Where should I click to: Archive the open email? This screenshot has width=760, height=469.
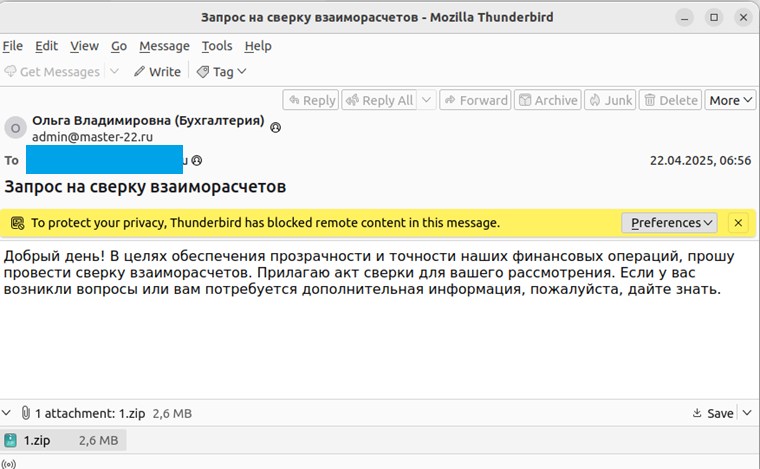(547, 100)
